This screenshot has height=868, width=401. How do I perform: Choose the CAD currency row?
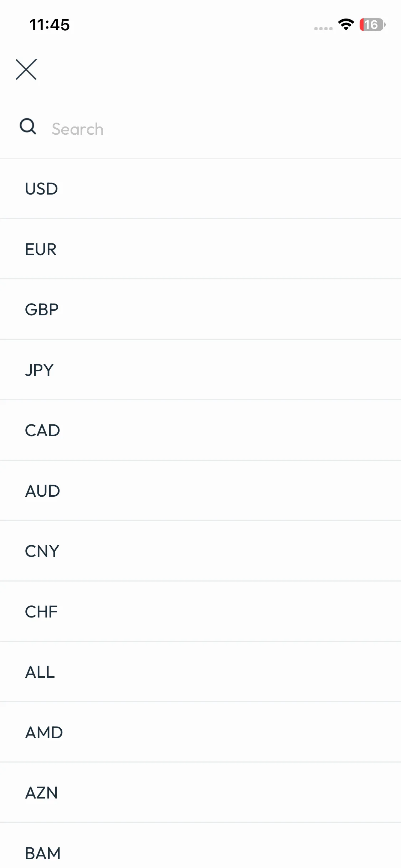coord(42,430)
